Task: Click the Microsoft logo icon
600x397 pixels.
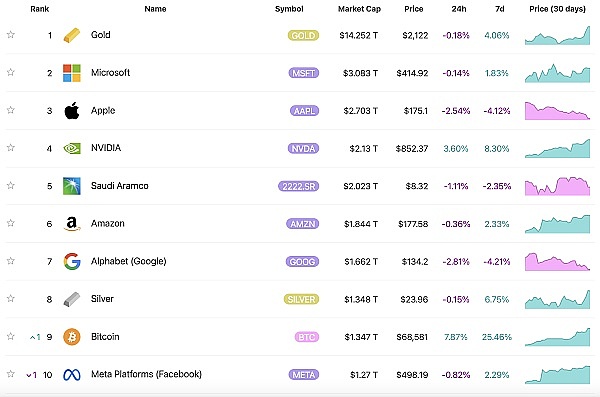Action: click(x=72, y=73)
